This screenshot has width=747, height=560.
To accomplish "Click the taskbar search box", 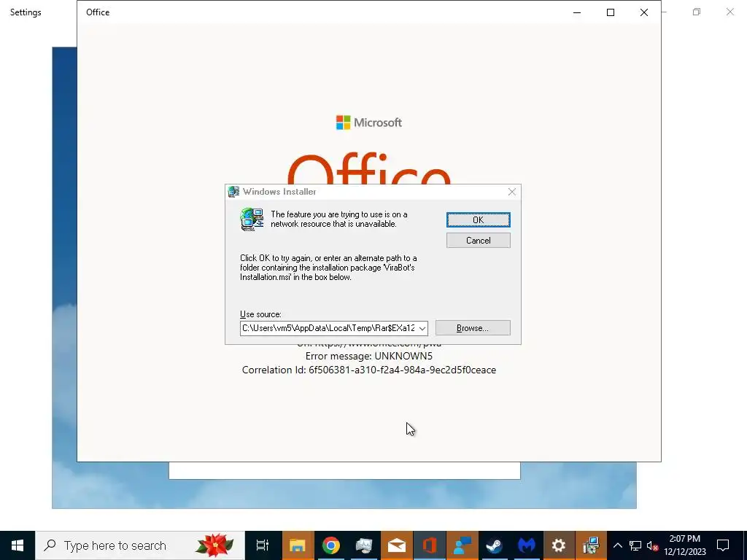I will tap(140, 545).
